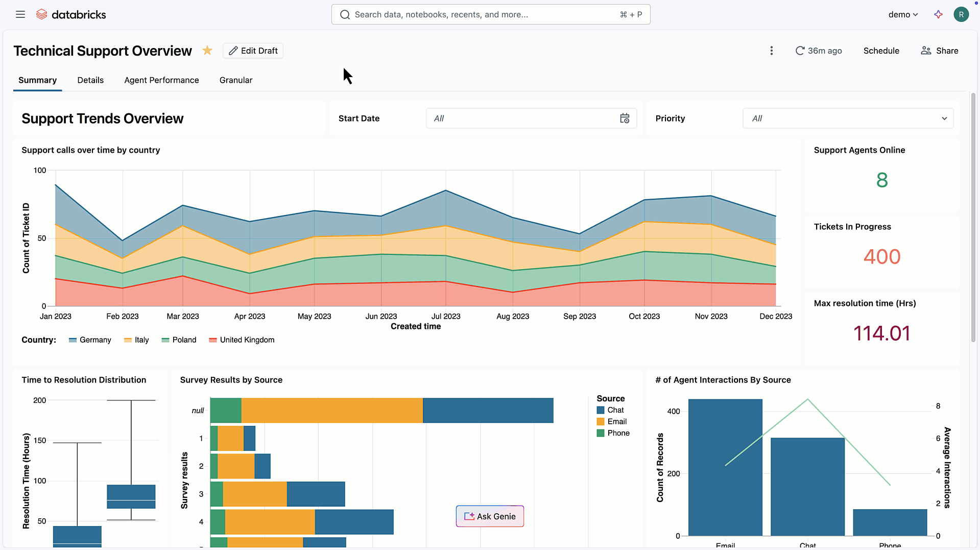Image resolution: width=980 pixels, height=550 pixels.
Task: Open the user avatar R menu
Action: (961, 14)
